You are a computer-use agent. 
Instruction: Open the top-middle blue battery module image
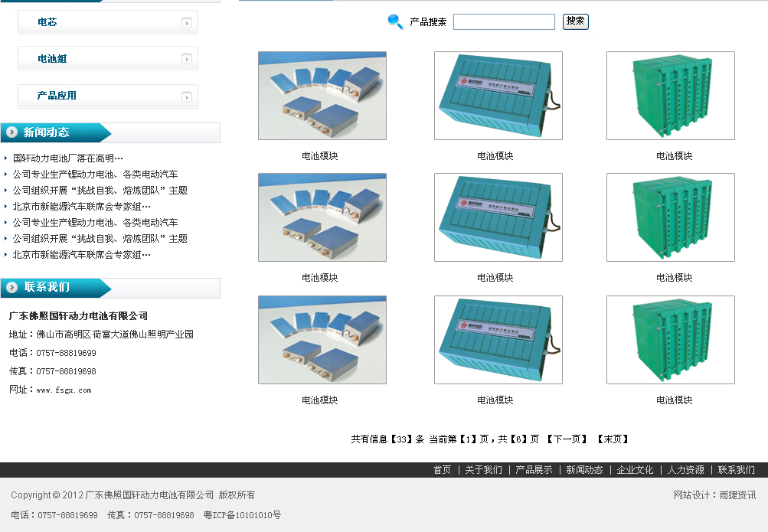point(498,96)
